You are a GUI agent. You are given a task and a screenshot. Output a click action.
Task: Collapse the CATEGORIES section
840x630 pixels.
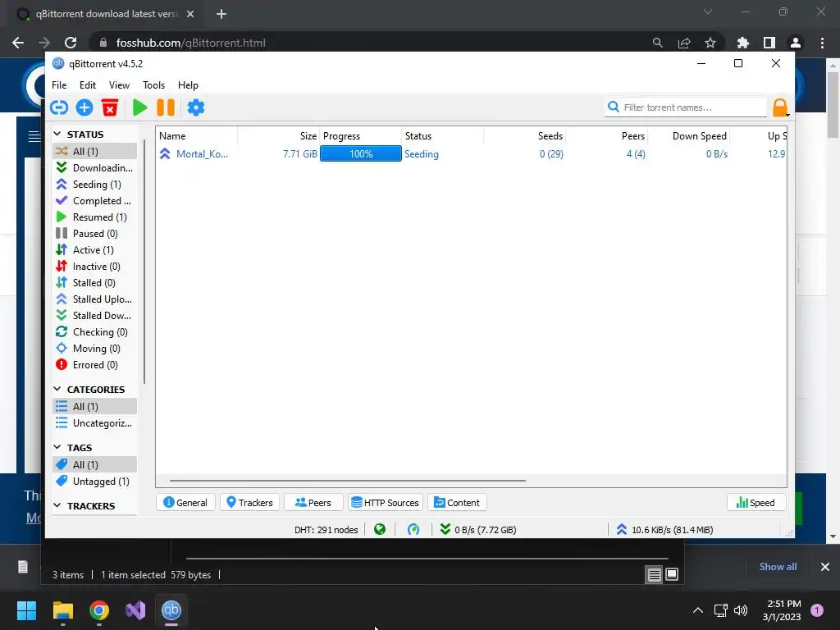pos(57,389)
